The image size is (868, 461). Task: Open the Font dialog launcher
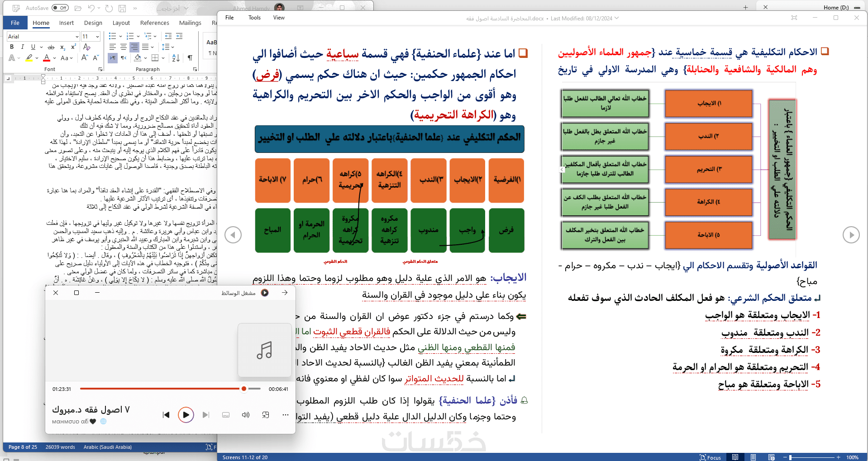[100, 69]
